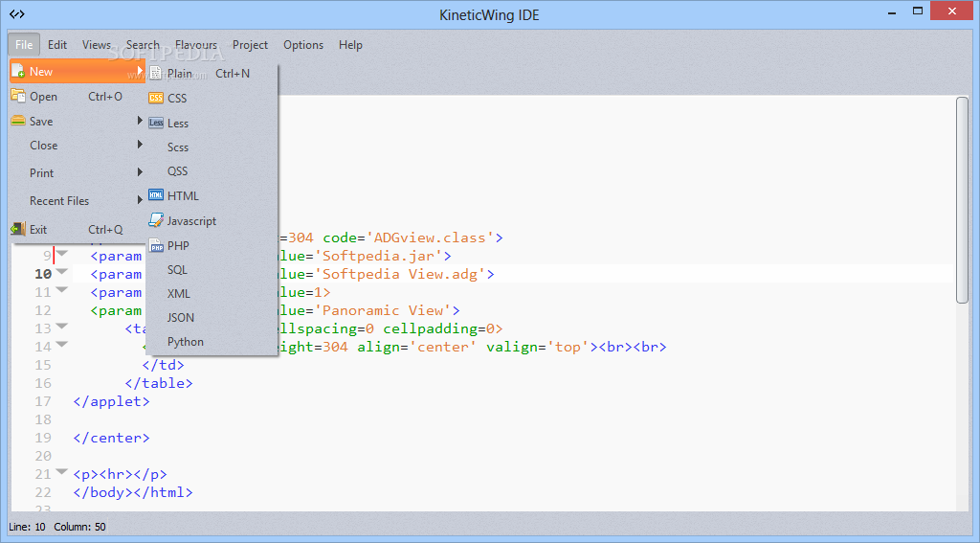Click the CSS file type icon
This screenshot has width=980, height=543.
pos(156,98)
